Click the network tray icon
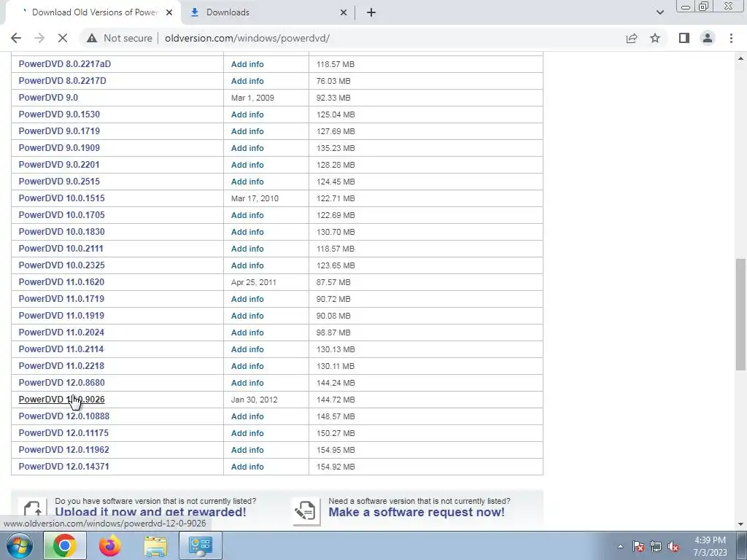Viewport: 747px width, 560px height. point(656,546)
